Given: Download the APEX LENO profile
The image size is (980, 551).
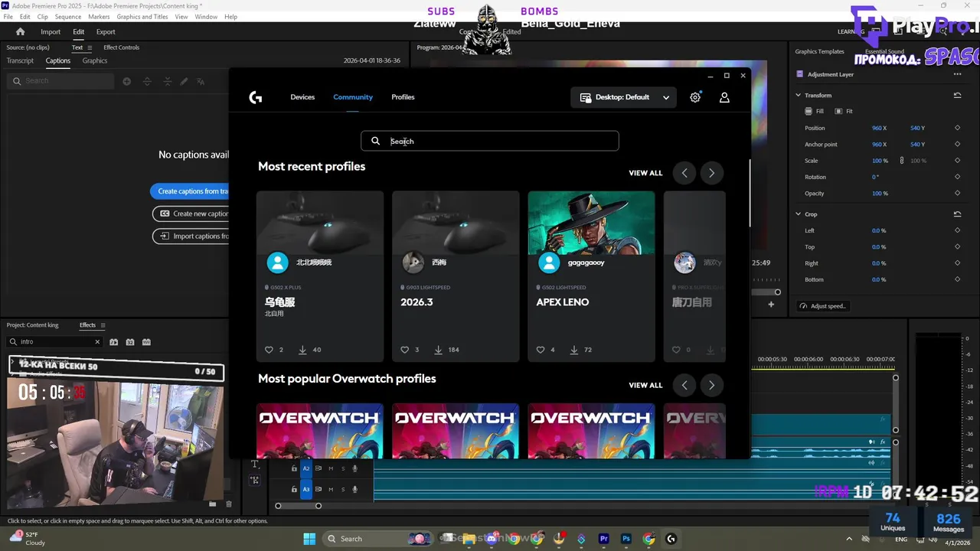Looking at the screenshot, I should tap(574, 350).
